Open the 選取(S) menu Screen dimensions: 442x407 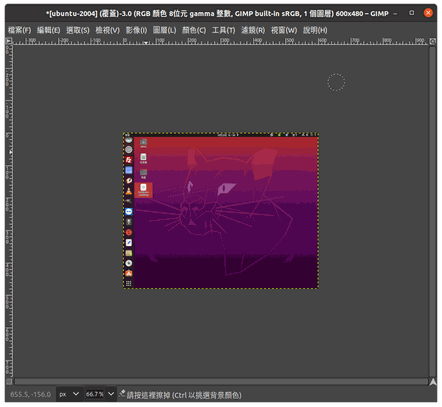(x=78, y=30)
